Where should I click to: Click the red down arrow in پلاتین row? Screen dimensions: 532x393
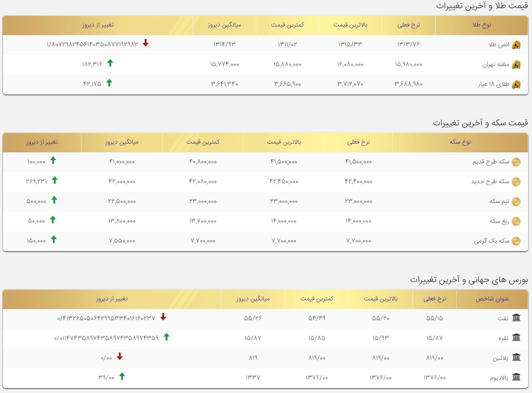coord(120,356)
